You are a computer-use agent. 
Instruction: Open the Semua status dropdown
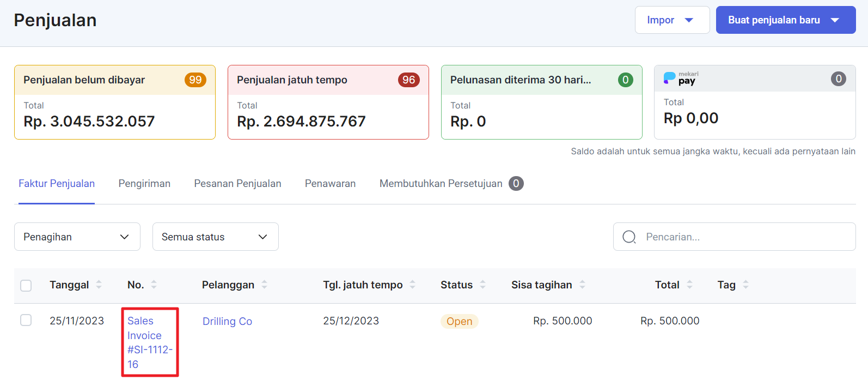coord(215,237)
